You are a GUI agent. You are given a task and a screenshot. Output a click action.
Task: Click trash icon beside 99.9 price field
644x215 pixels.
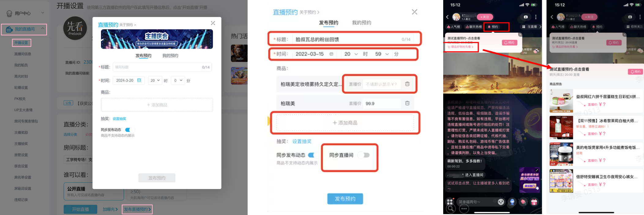pyautogui.click(x=407, y=103)
